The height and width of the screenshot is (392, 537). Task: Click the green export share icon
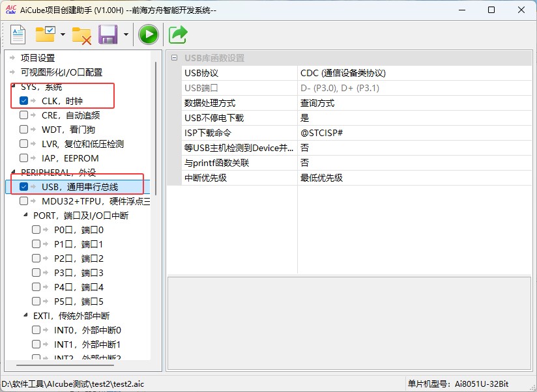click(178, 35)
